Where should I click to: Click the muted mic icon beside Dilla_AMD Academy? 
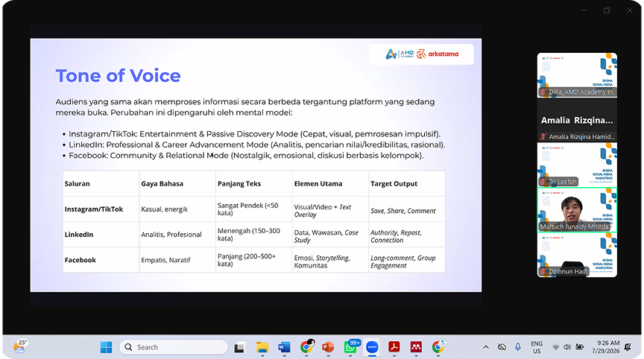(x=544, y=92)
